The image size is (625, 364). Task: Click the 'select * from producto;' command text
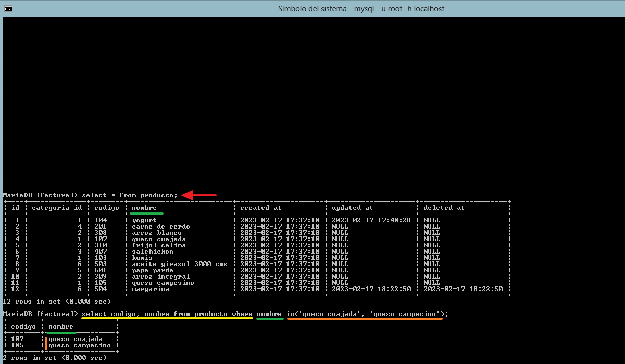[x=130, y=195]
